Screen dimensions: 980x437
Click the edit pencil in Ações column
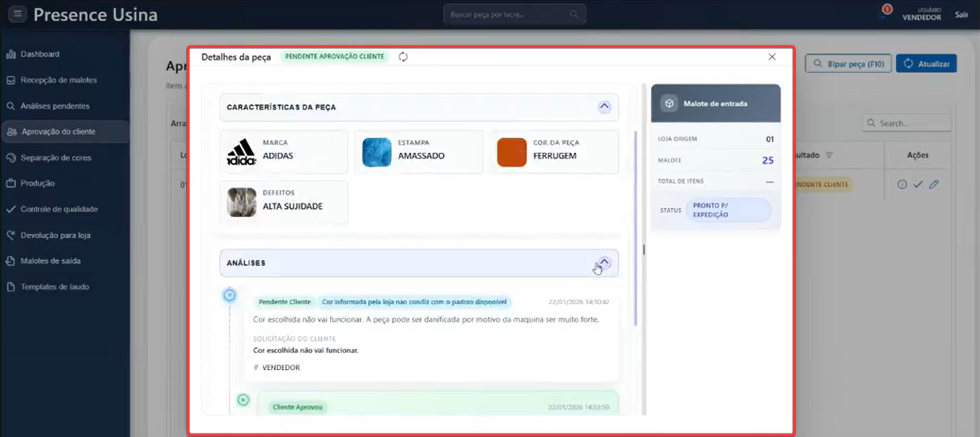tap(934, 185)
